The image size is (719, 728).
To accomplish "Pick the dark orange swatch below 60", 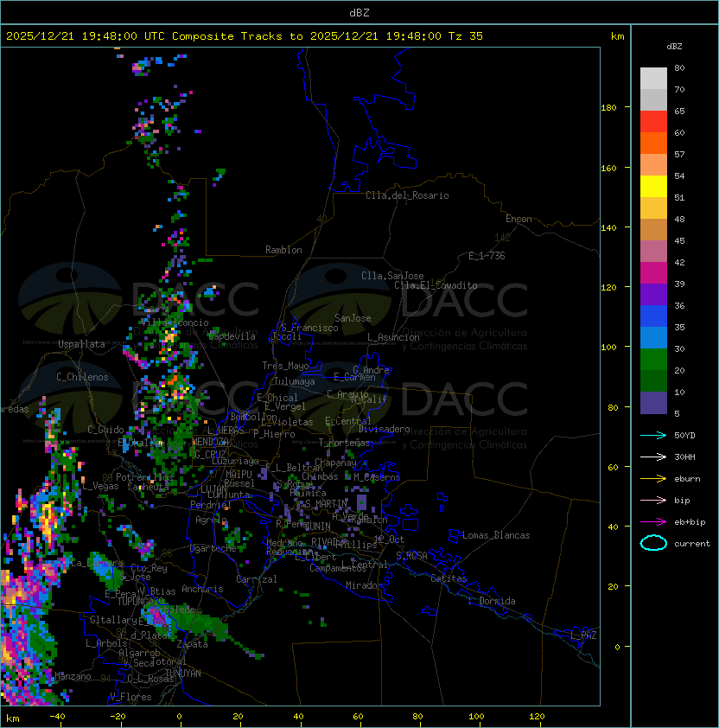I will click(653, 143).
